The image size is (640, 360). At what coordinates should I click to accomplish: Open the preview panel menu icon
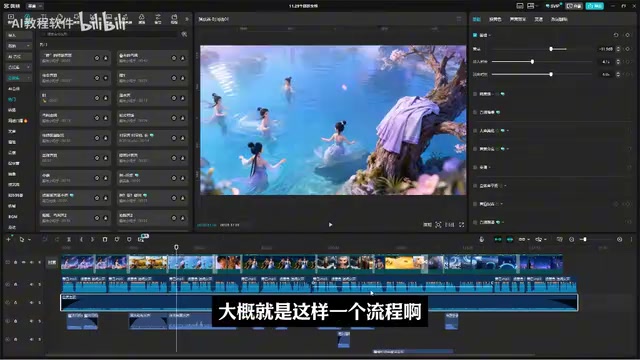(x=459, y=19)
